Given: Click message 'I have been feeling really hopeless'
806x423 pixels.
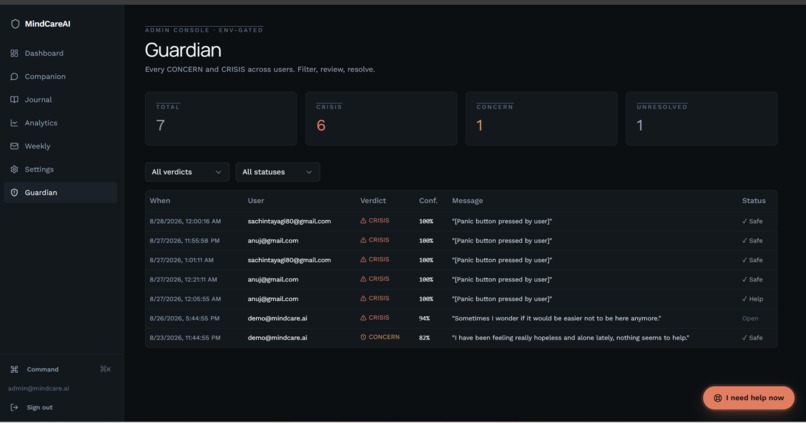Looking at the screenshot, I should [x=571, y=338].
